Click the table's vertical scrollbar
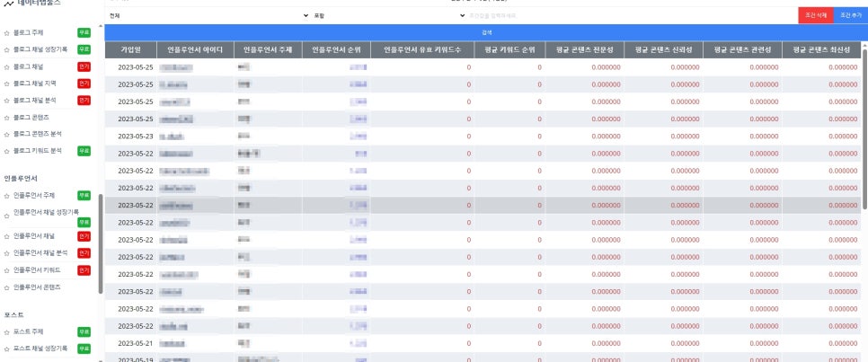The image size is (868, 362). point(864,135)
